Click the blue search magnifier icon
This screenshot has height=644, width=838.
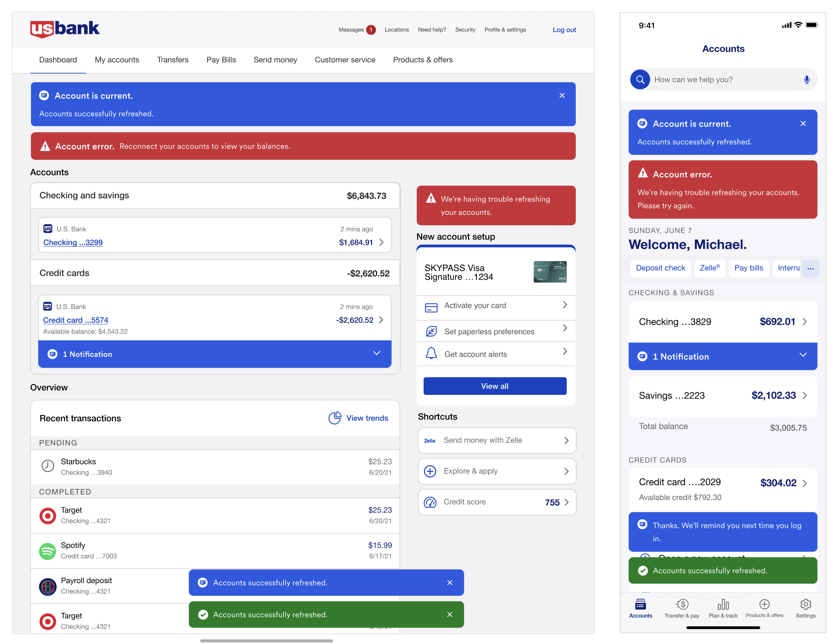coord(640,80)
